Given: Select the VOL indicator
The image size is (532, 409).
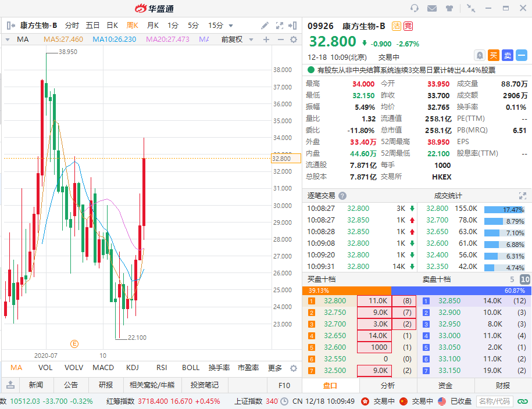Looking at the screenshot, I should (x=45, y=368).
